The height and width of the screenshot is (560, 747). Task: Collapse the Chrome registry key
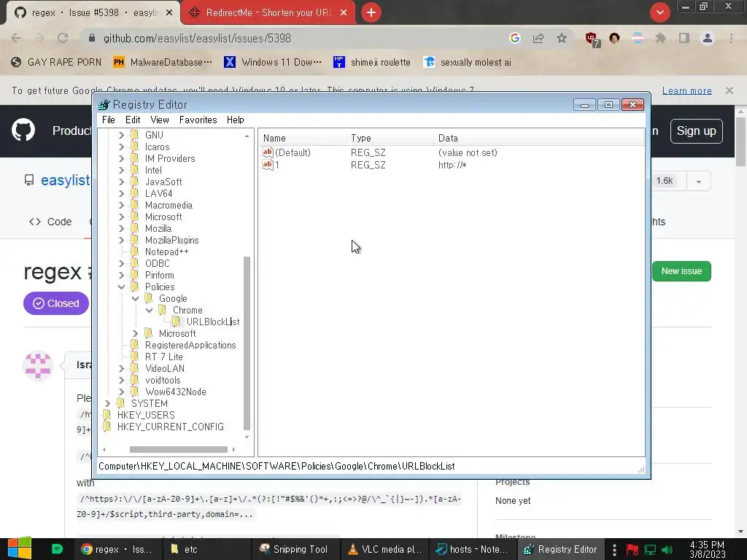tap(149, 310)
